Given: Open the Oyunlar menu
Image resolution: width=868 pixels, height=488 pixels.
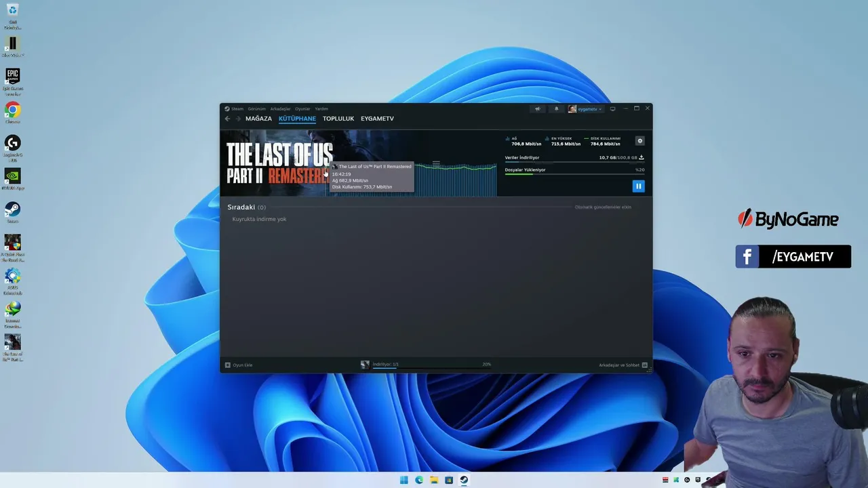Looking at the screenshot, I should coord(302,108).
